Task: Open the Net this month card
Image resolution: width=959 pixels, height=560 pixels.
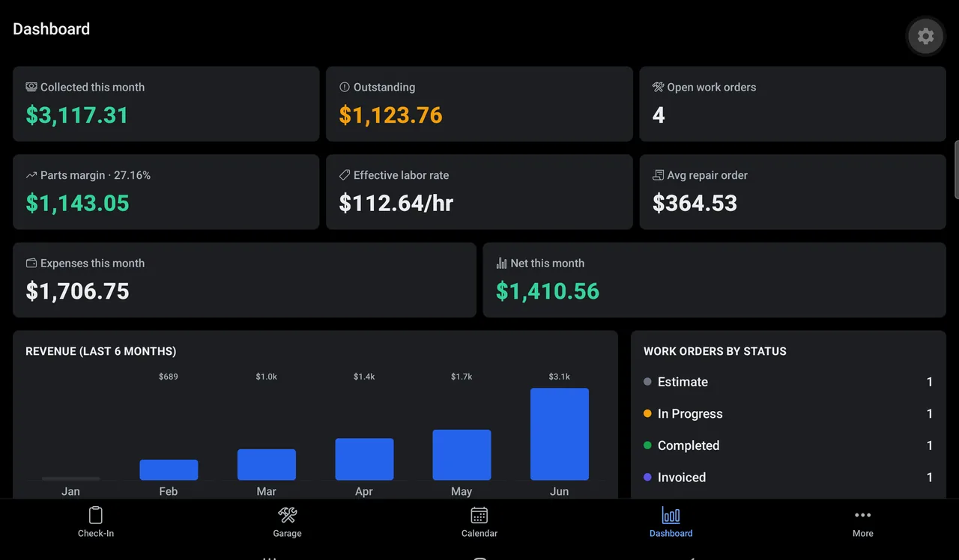Action: pyautogui.click(x=715, y=280)
